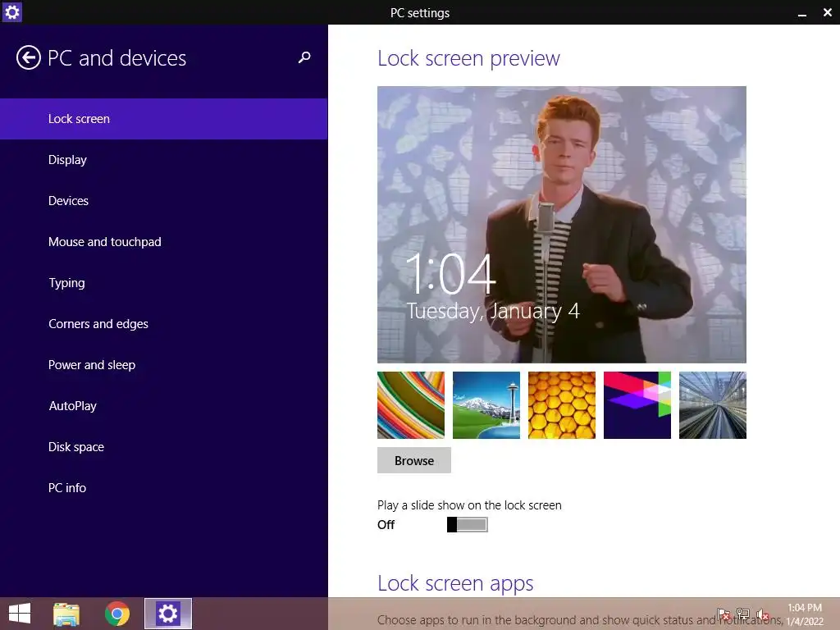Click the back arrow beside PC and devices
Screen dimensions: 840x630
(x=29, y=58)
